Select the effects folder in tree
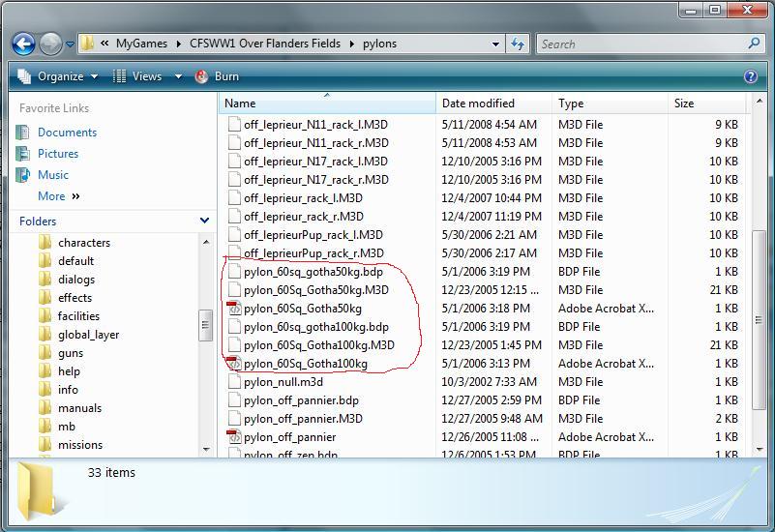 point(75,298)
